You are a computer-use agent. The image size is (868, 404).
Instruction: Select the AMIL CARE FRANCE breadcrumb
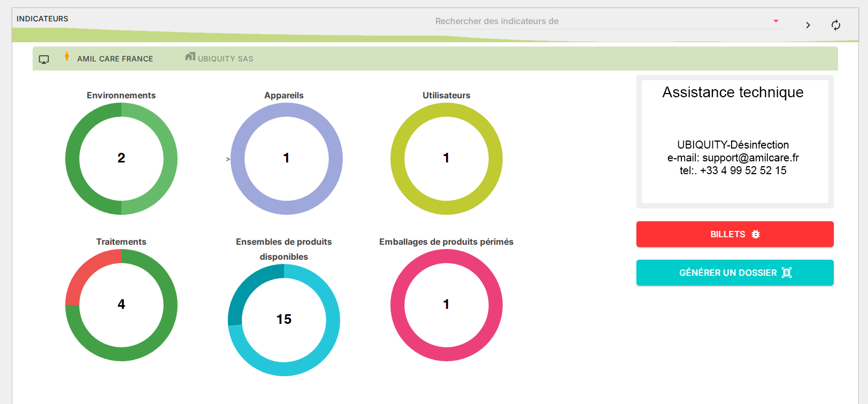click(x=115, y=59)
